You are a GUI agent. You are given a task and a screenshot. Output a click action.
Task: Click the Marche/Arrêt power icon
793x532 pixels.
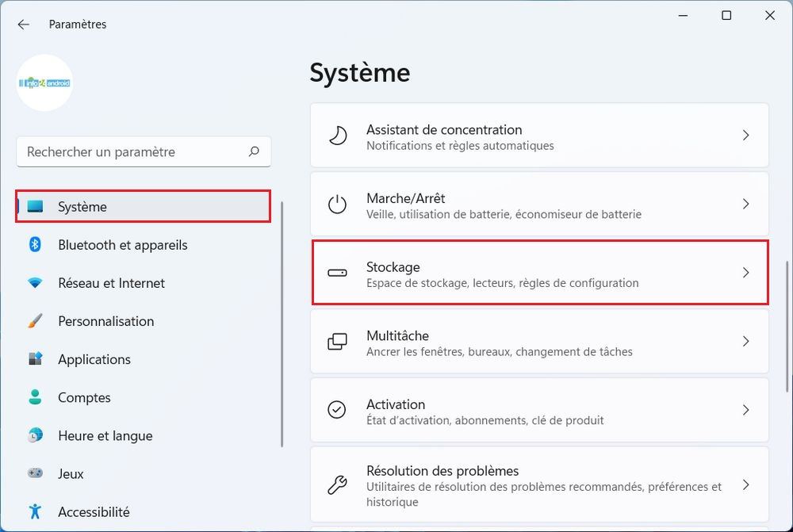(x=337, y=205)
